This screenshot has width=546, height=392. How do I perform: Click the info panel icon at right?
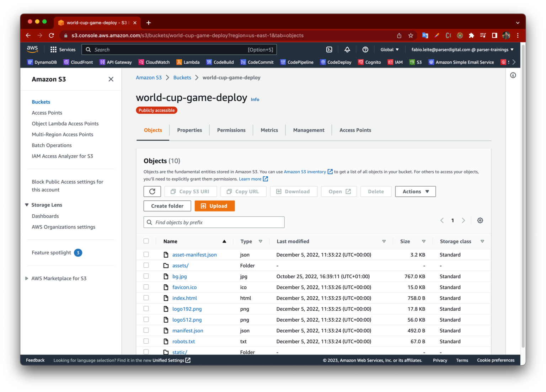point(513,75)
